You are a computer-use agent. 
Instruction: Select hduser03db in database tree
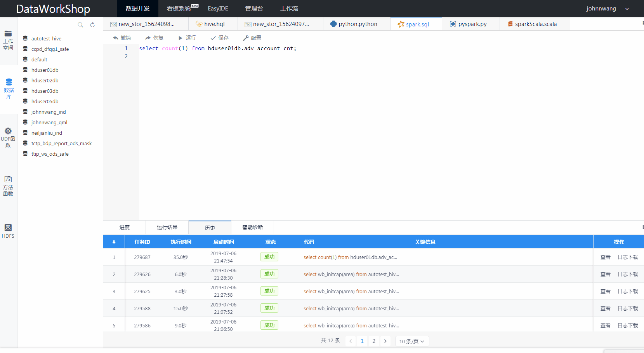coord(45,91)
